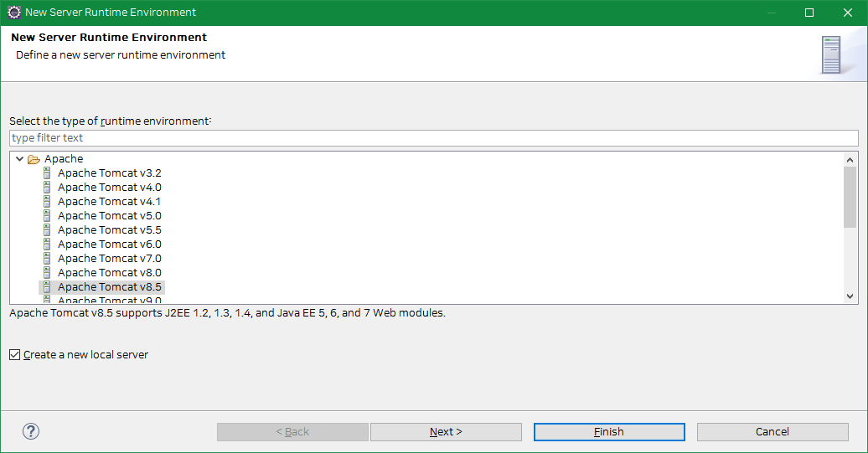Select Apache Tomcat v8.5 runtime
Image resolution: width=868 pixels, height=453 pixels.
(110, 287)
